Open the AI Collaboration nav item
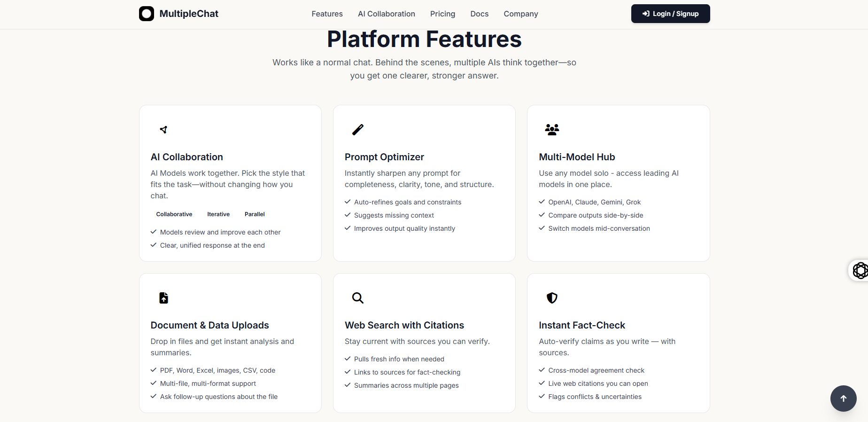Viewport: 868px width, 422px height. pyautogui.click(x=386, y=14)
